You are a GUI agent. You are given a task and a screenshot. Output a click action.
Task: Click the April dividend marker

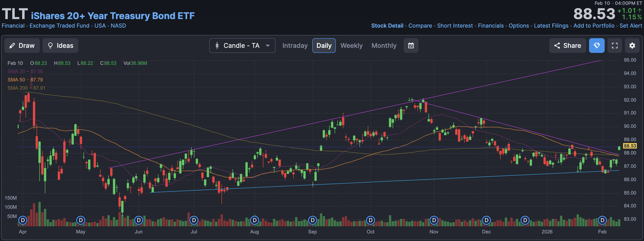[x=23, y=220]
